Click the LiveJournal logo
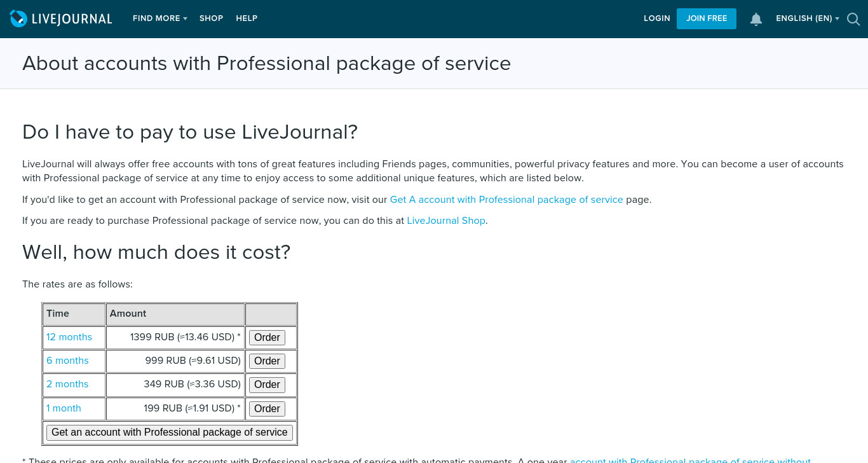Viewport: 868px width, 463px height. (x=61, y=19)
